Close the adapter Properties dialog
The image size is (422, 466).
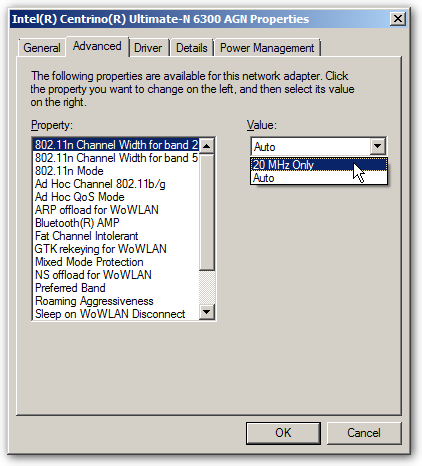398,19
